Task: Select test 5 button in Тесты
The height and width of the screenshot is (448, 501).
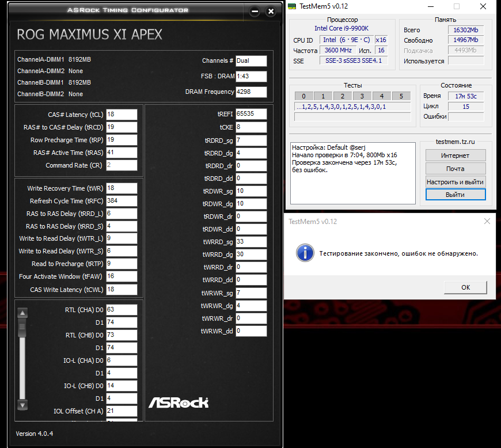Action: pos(401,96)
